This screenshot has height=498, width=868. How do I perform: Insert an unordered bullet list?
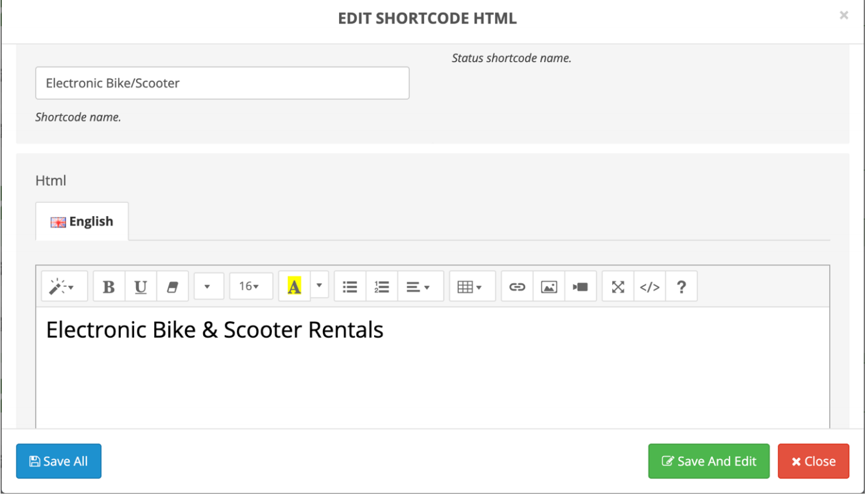tap(350, 287)
